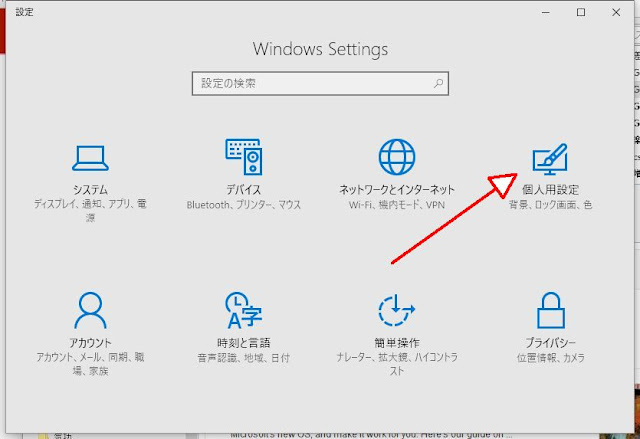
Task: Click the '背景、ロック画面、色' description
Action: [550, 205]
